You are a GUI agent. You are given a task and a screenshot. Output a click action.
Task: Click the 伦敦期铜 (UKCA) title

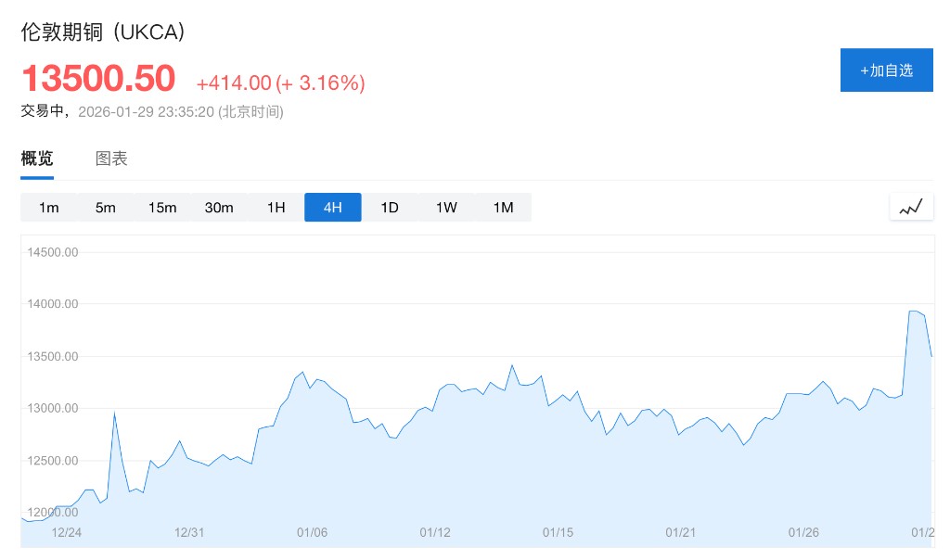pyautogui.click(x=104, y=32)
